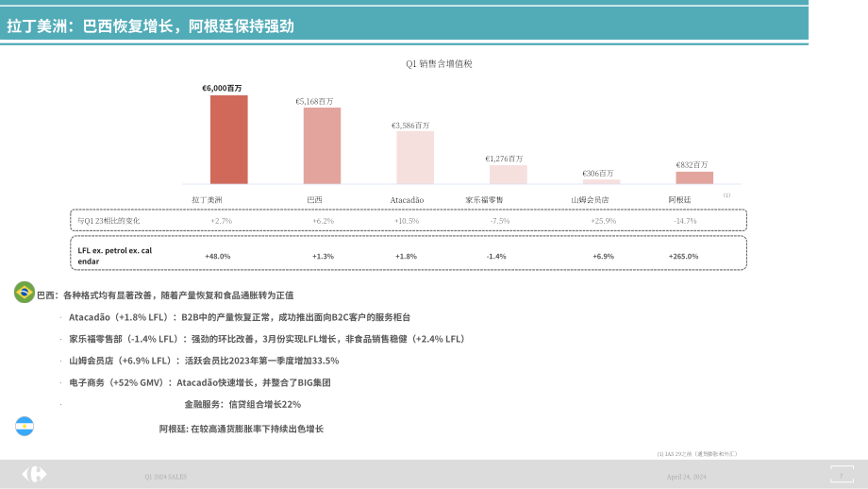Click the +2.7% change value
This screenshot has height=489, width=868.
pos(222,221)
